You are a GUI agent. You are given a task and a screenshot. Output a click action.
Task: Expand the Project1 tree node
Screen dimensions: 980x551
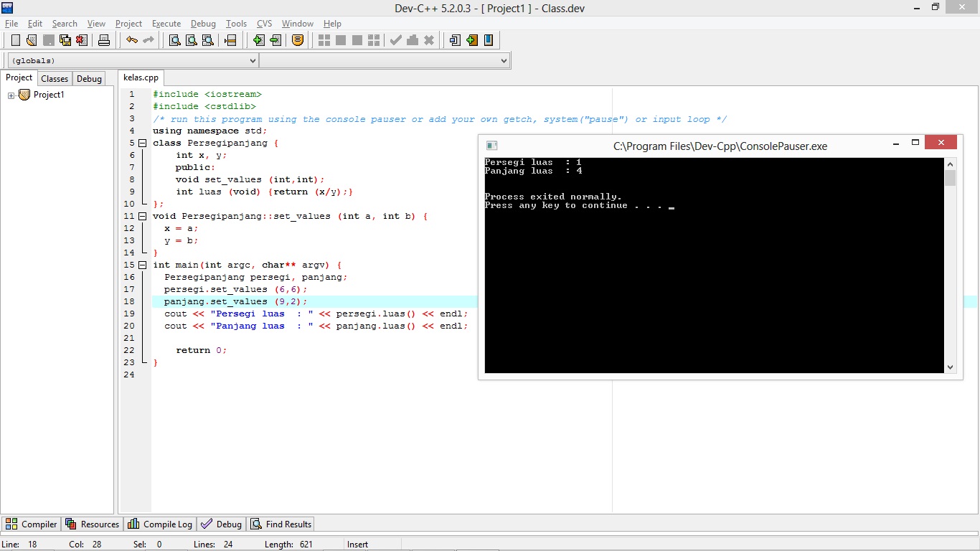click(x=11, y=95)
